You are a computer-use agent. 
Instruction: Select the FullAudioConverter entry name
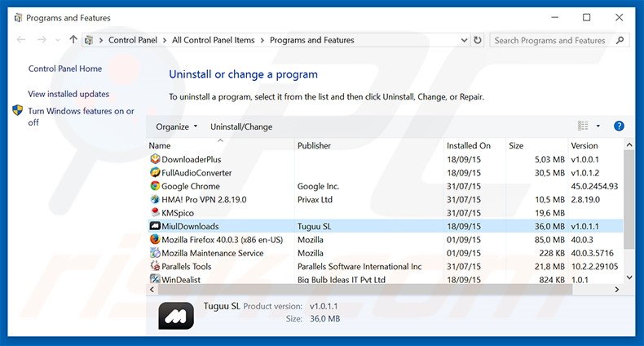(x=196, y=172)
